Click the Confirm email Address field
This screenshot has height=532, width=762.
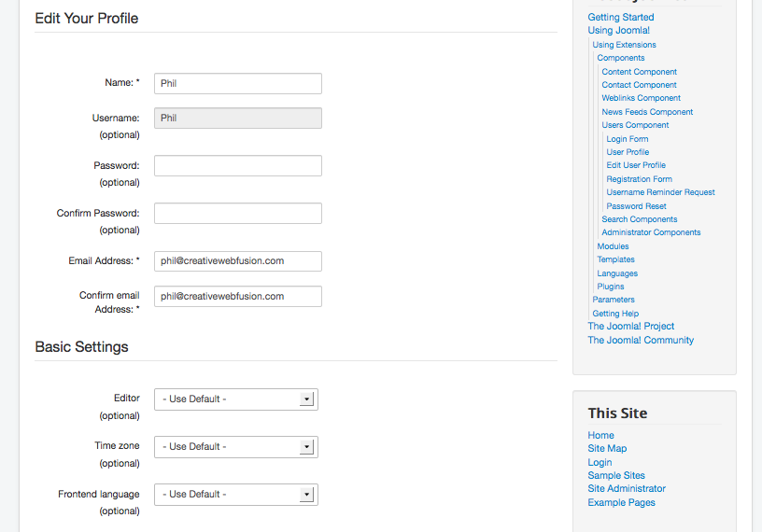(238, 297)
